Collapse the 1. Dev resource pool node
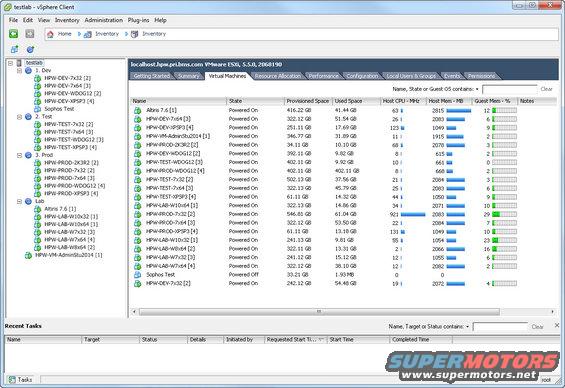This screenshot has width=565, height=388. click(19, 71)
